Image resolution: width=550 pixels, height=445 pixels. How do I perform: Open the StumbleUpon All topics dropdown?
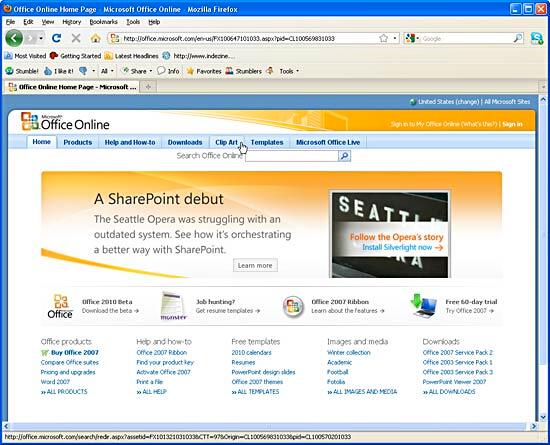(107, 71)
